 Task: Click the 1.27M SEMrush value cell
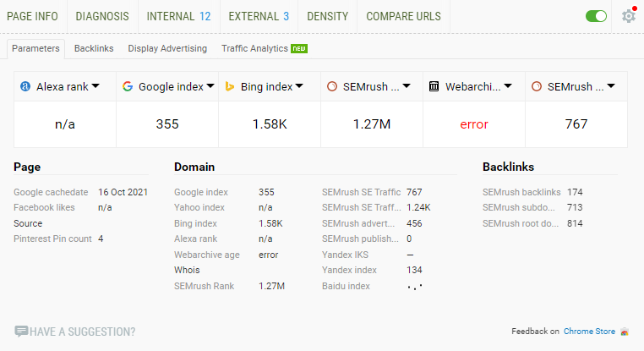coord(372,124)
